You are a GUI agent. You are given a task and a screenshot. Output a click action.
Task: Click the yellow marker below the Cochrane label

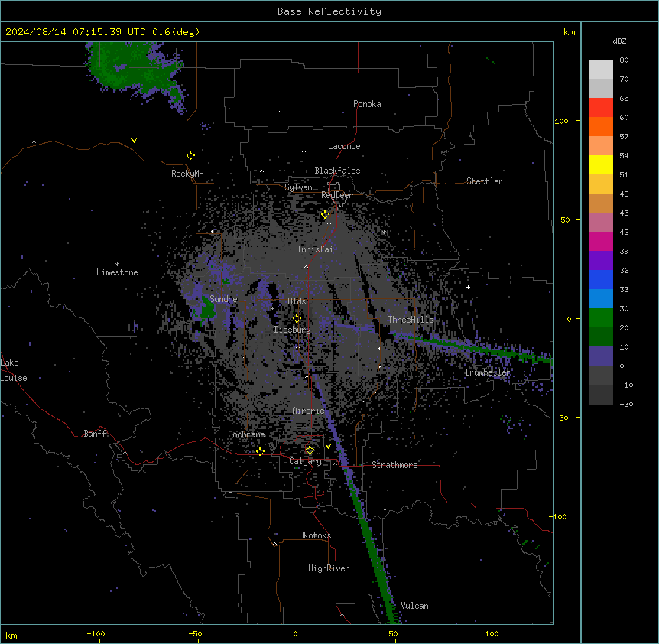260,451
